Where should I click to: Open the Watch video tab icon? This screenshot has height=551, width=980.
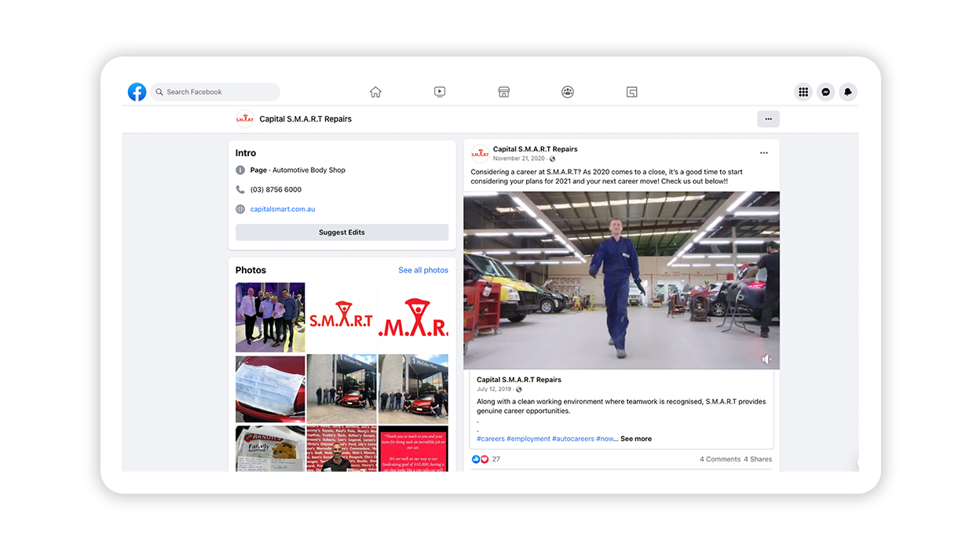[x=440, y=92]
